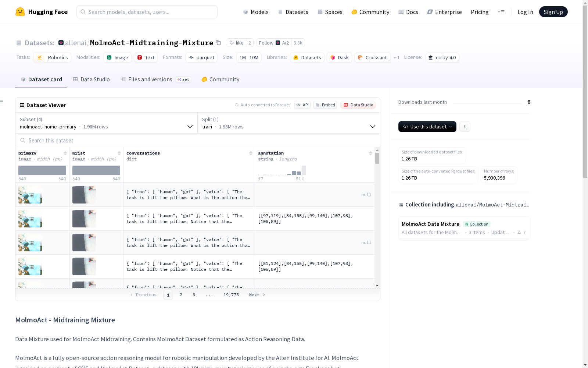Screen dimensions: 588x368
Task: Switch to the Data Studio tab
Action: (x=91, y=79)
